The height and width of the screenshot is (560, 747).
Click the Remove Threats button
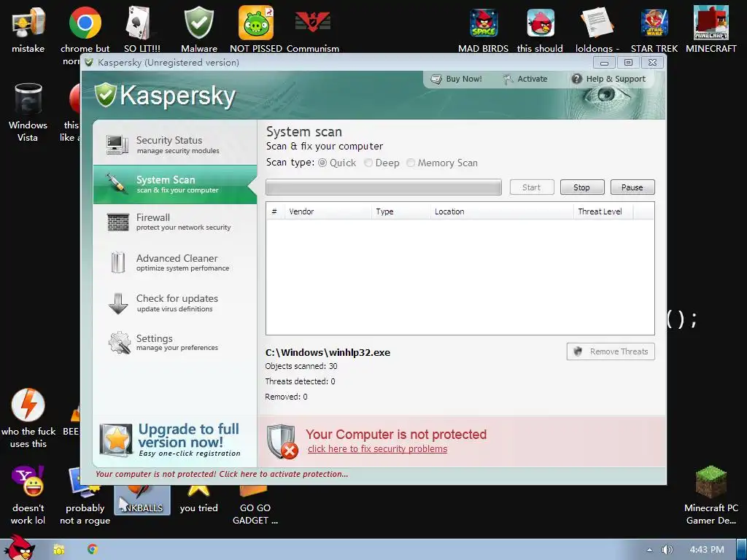tap(611, 351)
